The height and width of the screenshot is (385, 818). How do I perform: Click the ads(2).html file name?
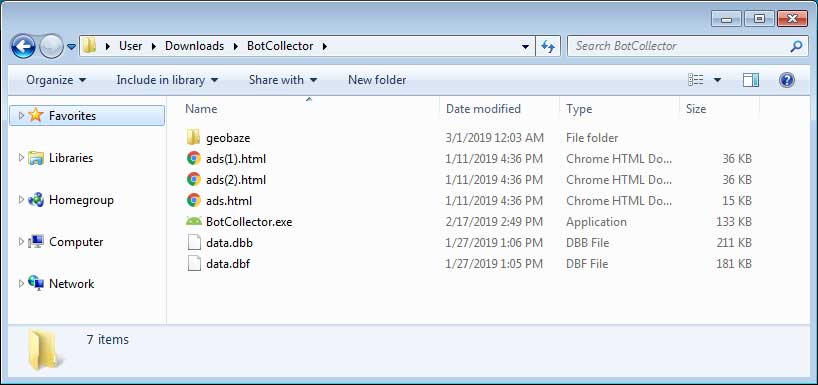tap(236, 180)
